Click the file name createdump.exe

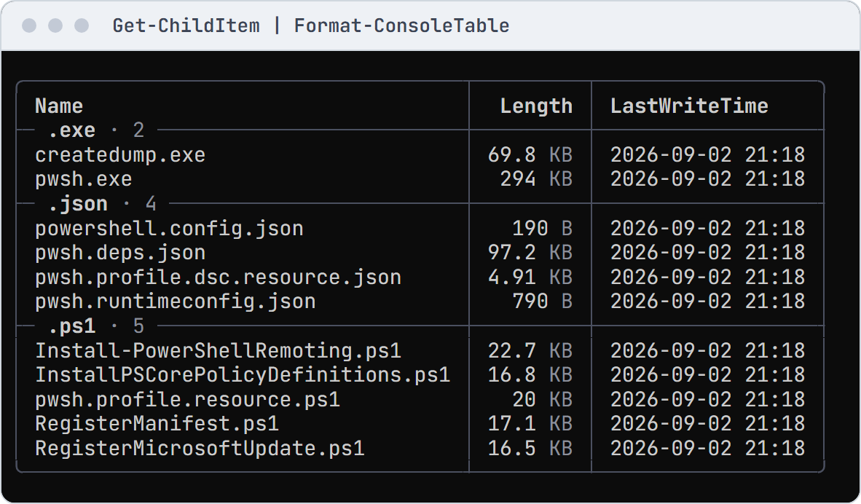pyautogui.click(x=120, y=155)
